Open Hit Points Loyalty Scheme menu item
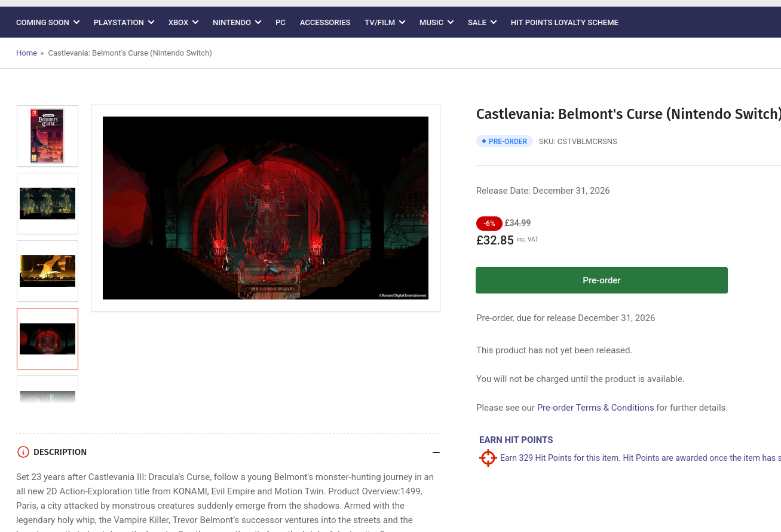Screen dimensions: 781x532 point(564,22)
